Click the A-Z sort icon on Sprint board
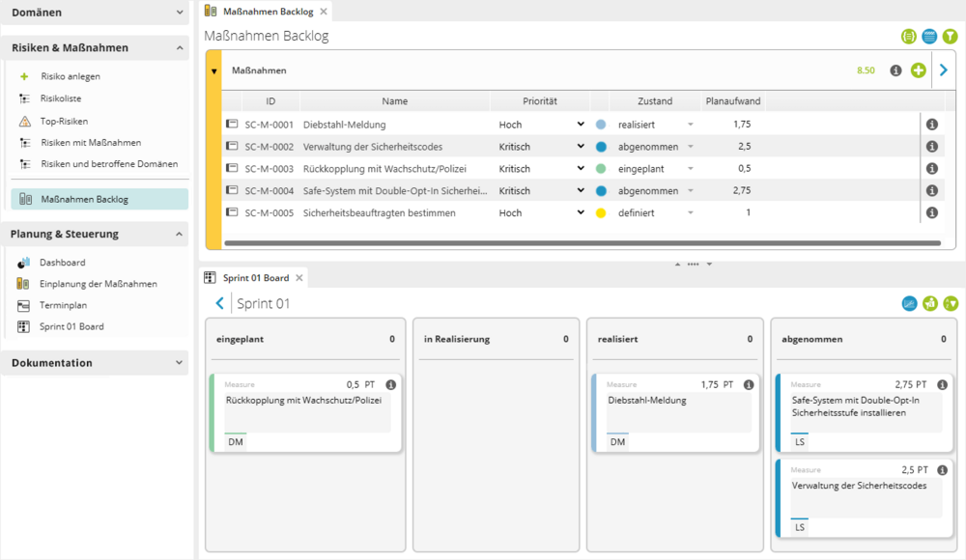 click(951, 304)
